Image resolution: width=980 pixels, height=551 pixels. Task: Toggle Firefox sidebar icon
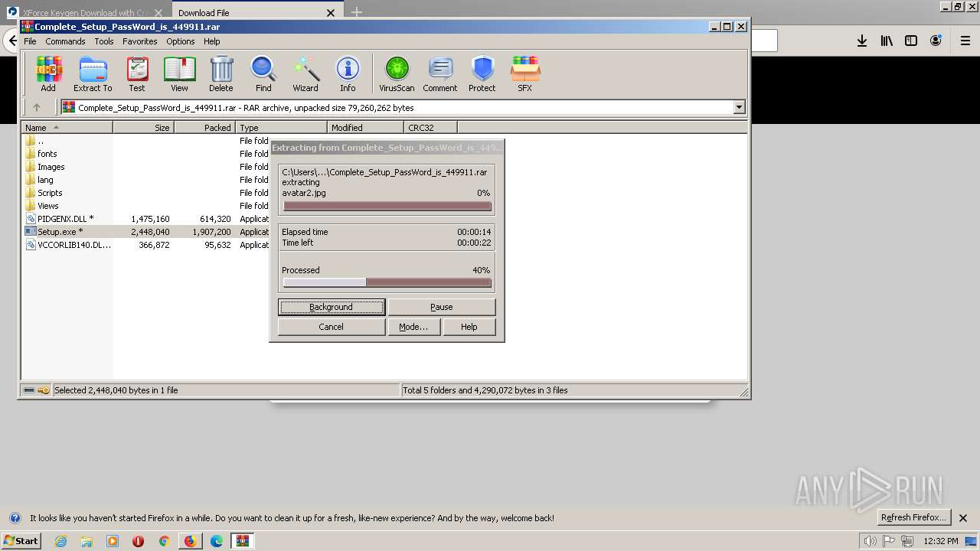coord(911,41)
